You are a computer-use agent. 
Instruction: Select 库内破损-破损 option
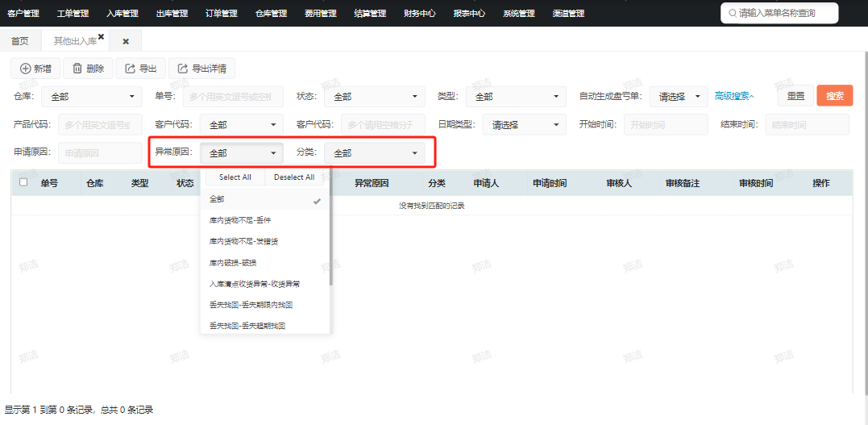click(265, 263)
